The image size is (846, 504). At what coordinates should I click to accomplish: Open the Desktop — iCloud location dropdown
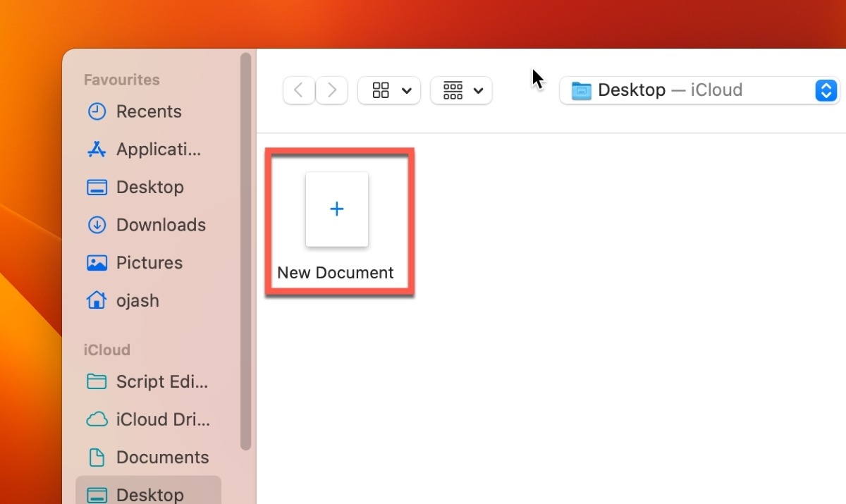[x=826, y=90]
